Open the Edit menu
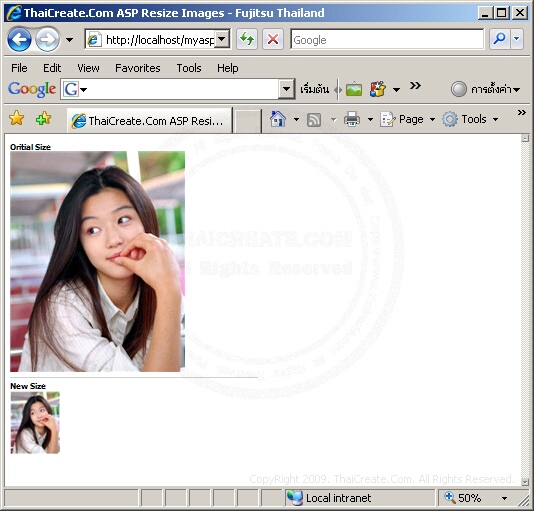 (x=52, y=68)
